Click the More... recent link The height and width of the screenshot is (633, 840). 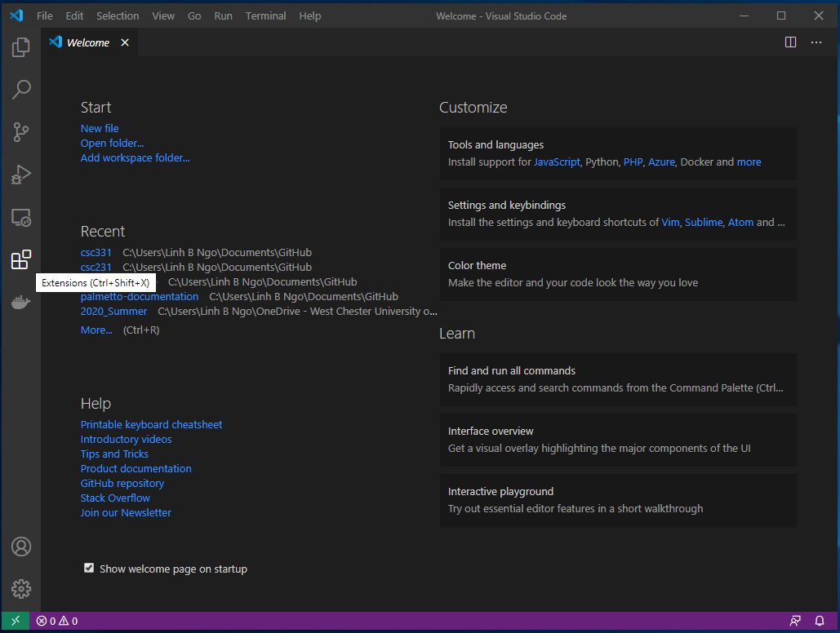96,330
